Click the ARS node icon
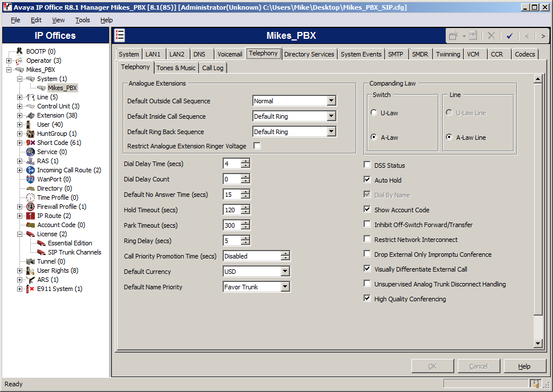The height and width of the screenshot is (392, 553). point(30,280)
